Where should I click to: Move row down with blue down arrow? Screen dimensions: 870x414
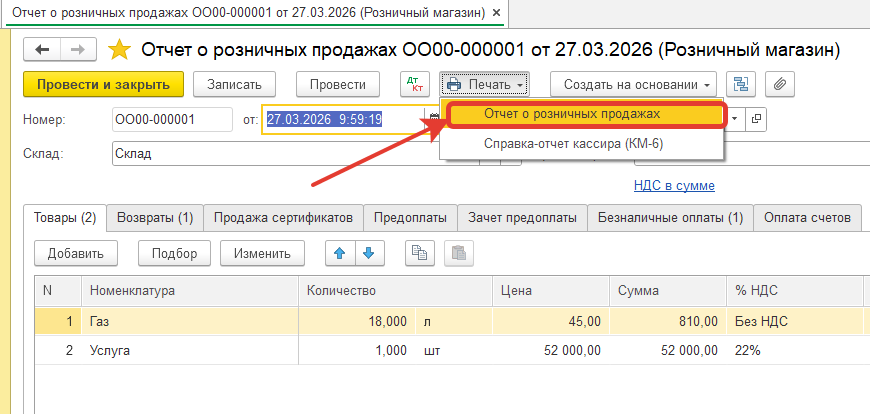tap(368, 254)
